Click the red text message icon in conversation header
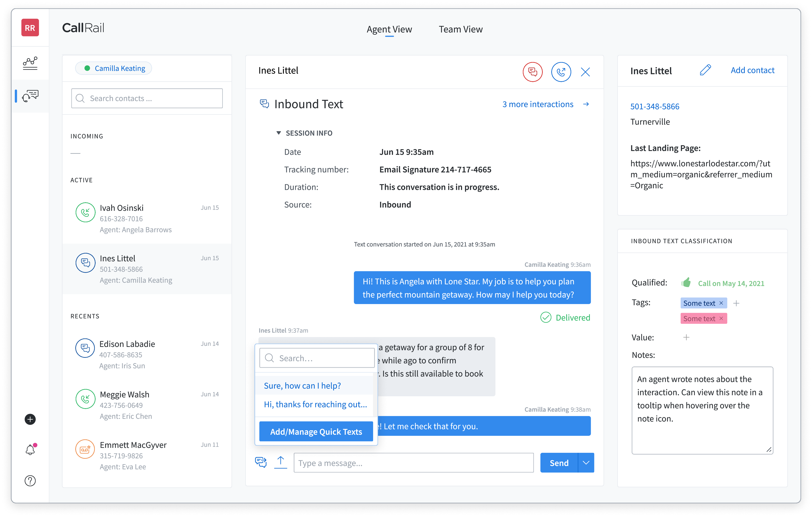This screenshot has width=812, height=517. click(x=533, y=72)
